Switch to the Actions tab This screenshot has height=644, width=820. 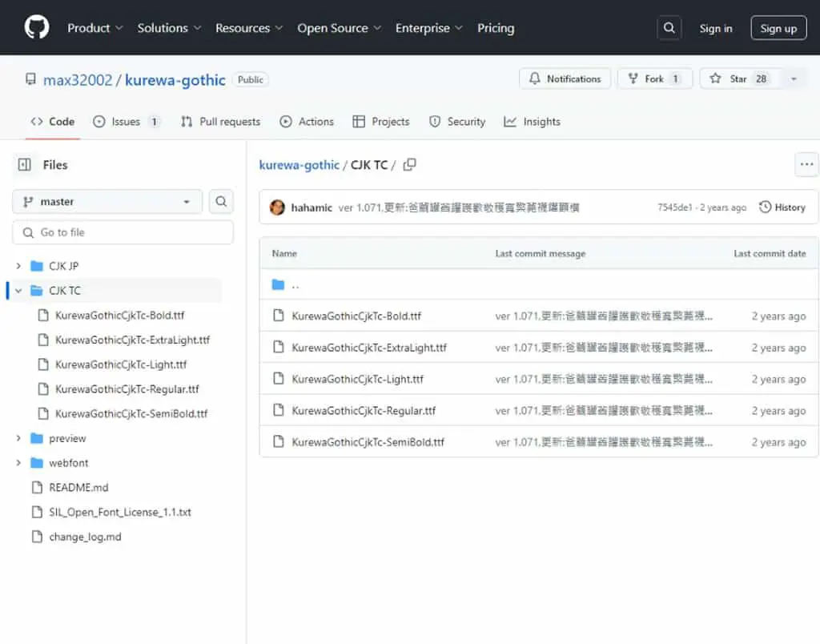click(307, 122)
